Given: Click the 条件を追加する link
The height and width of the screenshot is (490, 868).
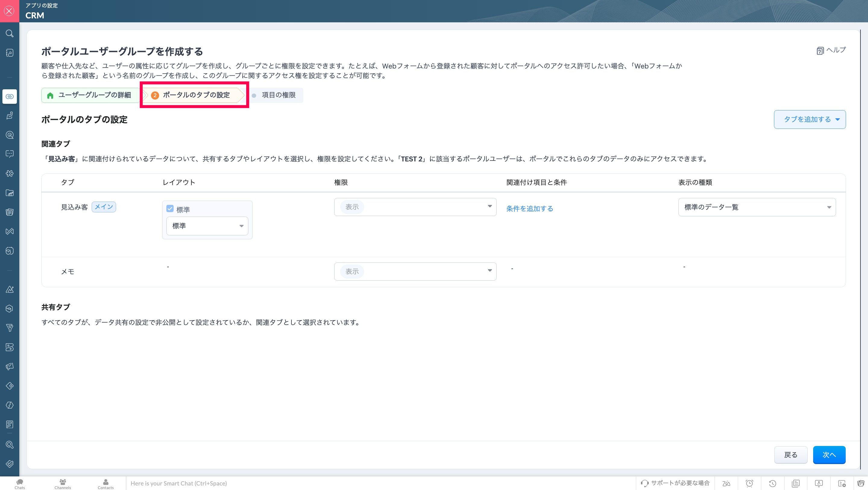Looking at the screenshot, I should (530, 208).
